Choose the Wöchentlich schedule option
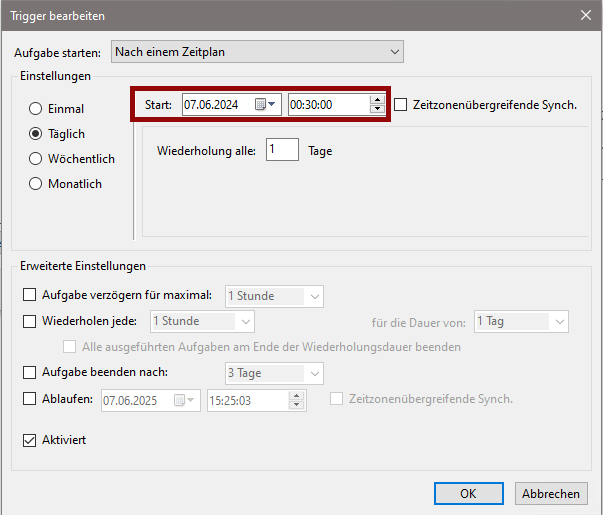 point(35,159)
